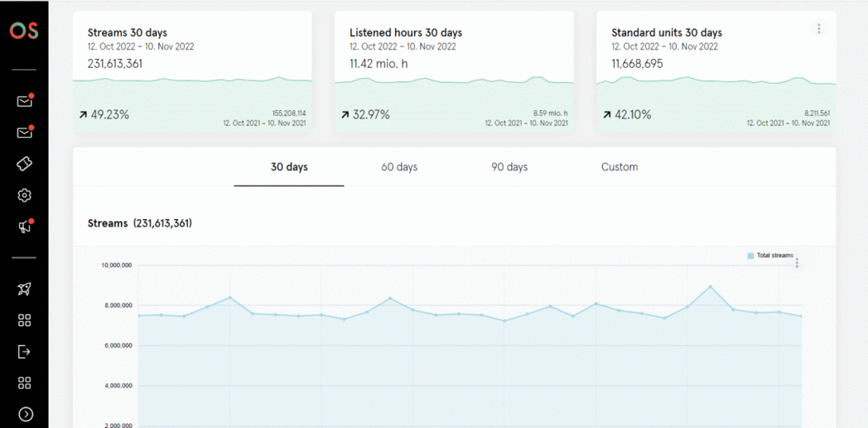Viewport: 868px width, 428px height.
Task: Open the ticket icon in the sidebar
Action: point(24,163)
